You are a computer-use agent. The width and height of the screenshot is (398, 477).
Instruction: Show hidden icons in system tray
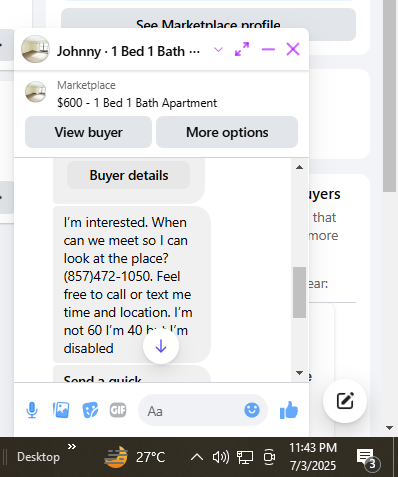pyautogui.click(x=197, y=457)
